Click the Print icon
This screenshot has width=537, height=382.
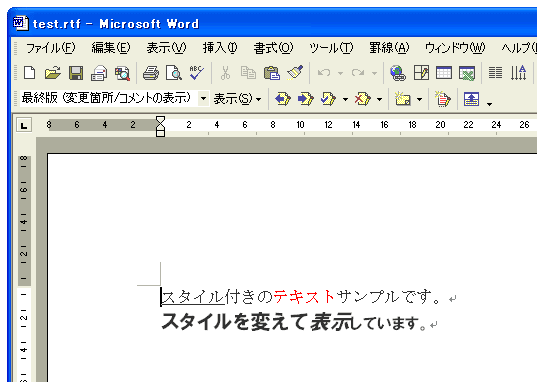point(151,73)
